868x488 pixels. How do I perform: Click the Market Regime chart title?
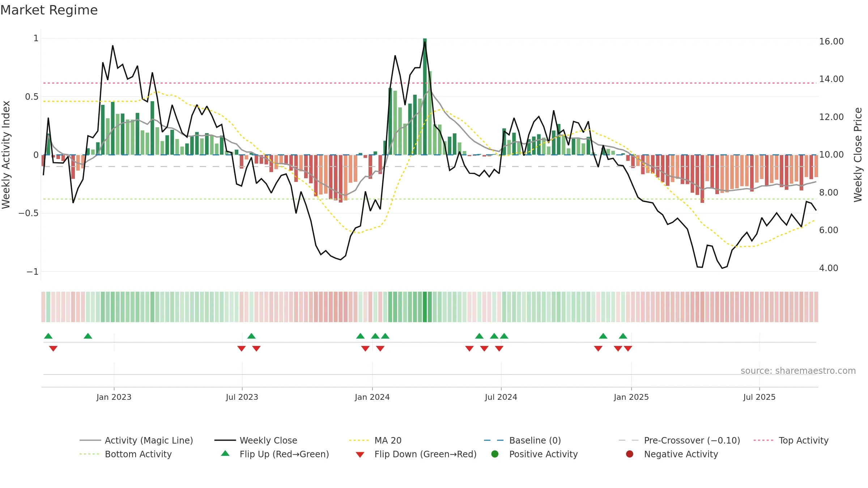(x=49, y=10)
